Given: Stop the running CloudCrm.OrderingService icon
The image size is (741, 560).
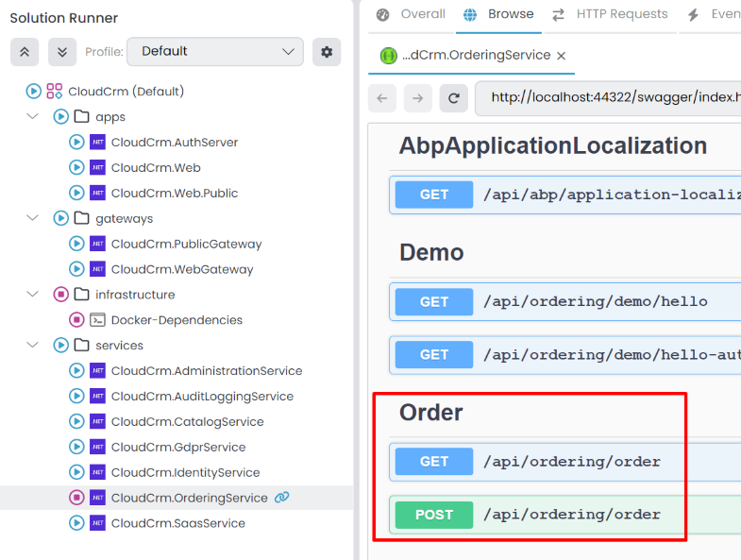Looking at the screenshot, I should pos(77,498).
